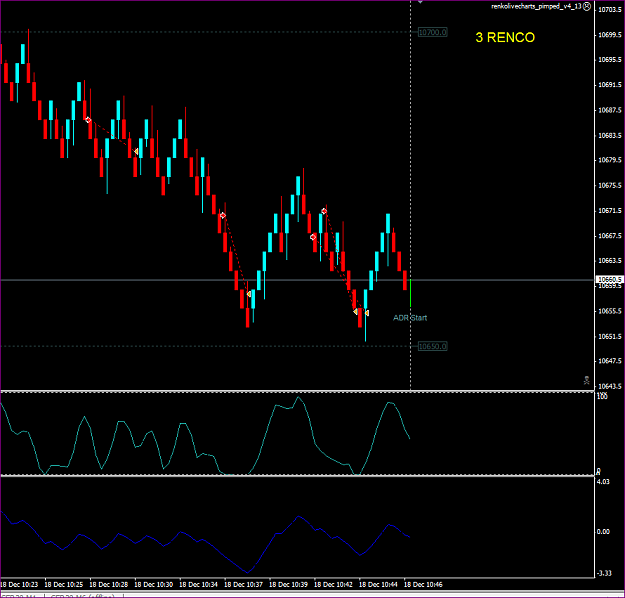Click the 10667.5 price scale value

(x=610, y=236)
